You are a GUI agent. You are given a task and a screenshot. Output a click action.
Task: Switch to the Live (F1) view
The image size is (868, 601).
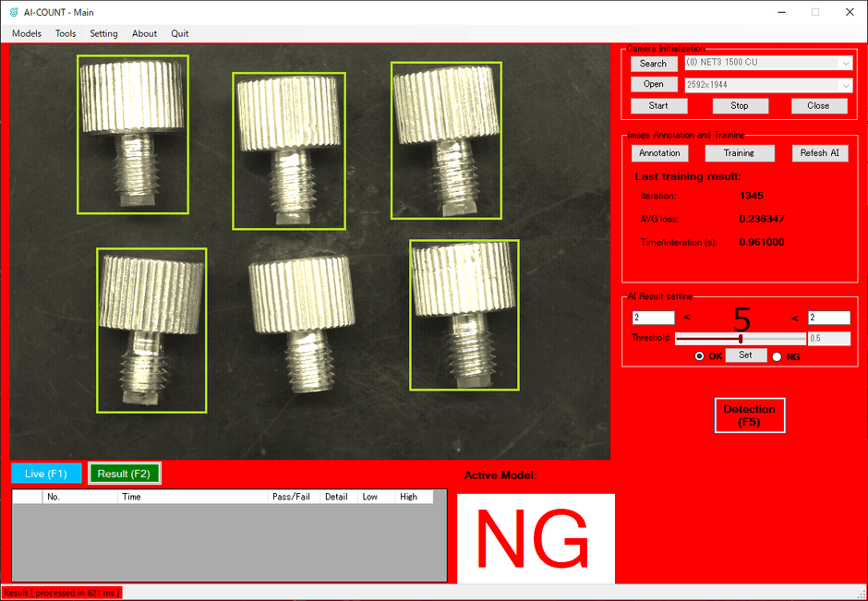46,474
